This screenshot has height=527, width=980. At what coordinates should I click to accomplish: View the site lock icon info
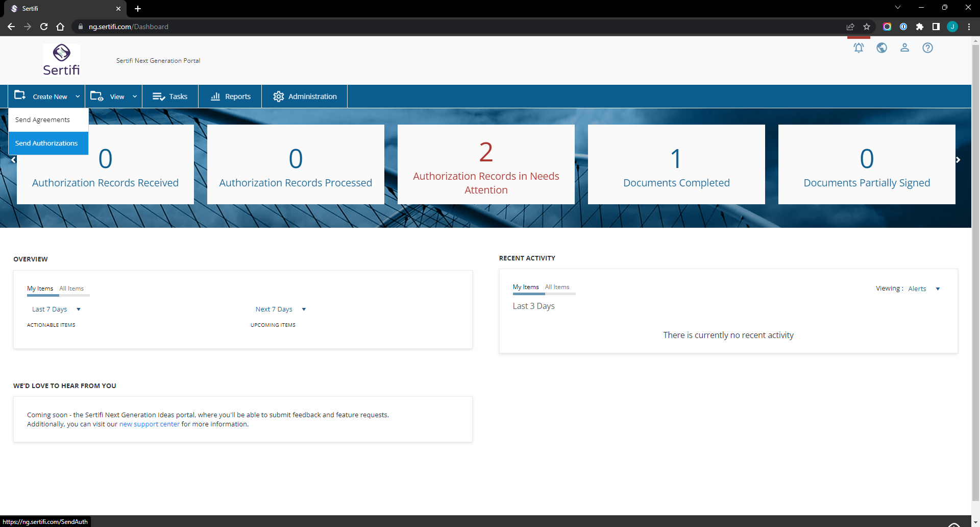pyautogui.click(x=80, y=27)
